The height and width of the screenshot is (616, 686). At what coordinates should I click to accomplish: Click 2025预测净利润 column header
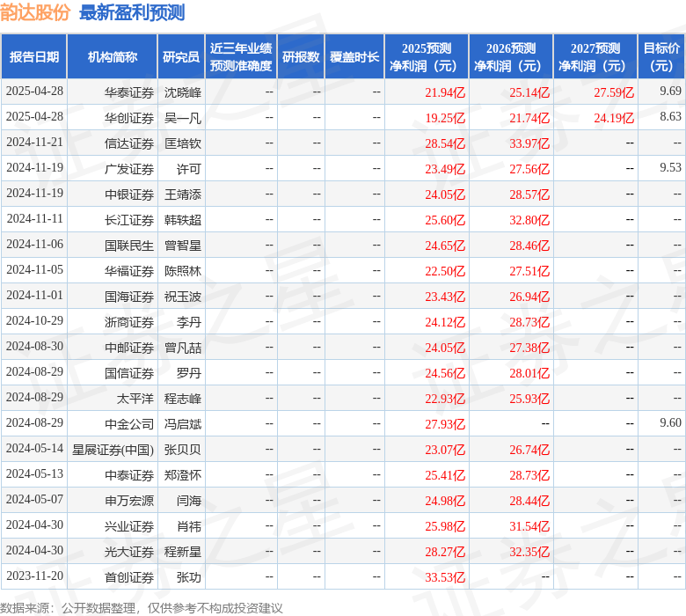427,57
